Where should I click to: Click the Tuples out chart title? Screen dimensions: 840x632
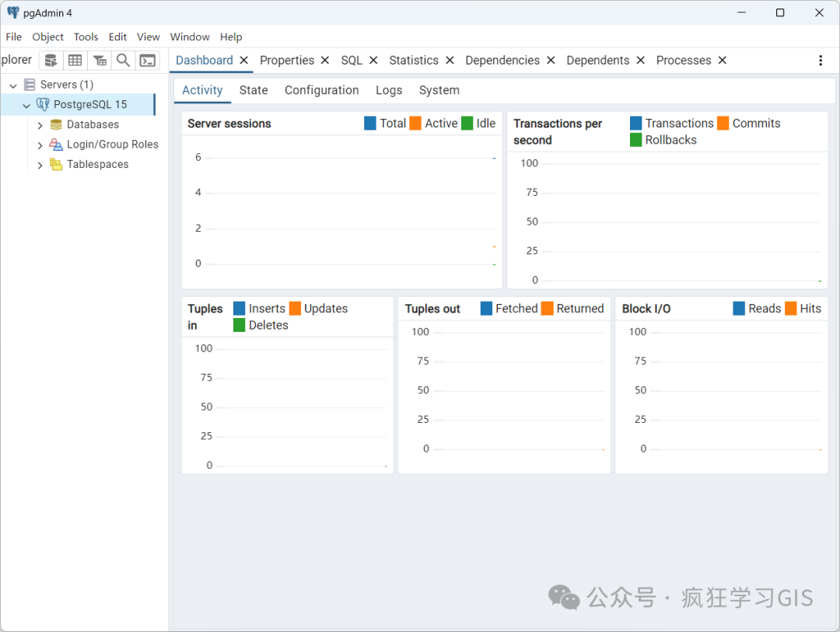pyautogui.click(x=432, y=309)
